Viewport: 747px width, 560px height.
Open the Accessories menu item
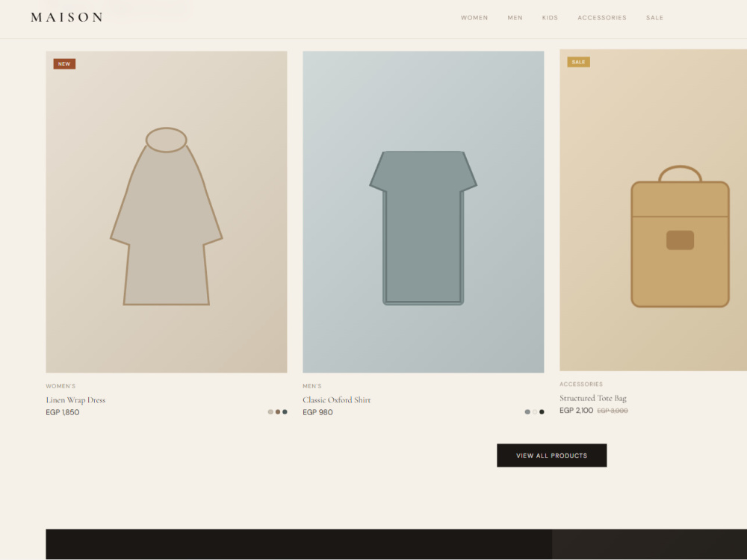[x=601, y=18]
